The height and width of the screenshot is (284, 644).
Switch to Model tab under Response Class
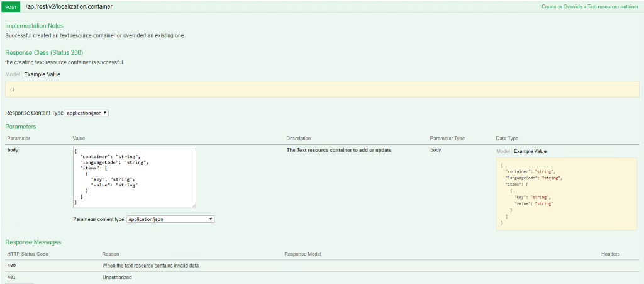(13, 74)
